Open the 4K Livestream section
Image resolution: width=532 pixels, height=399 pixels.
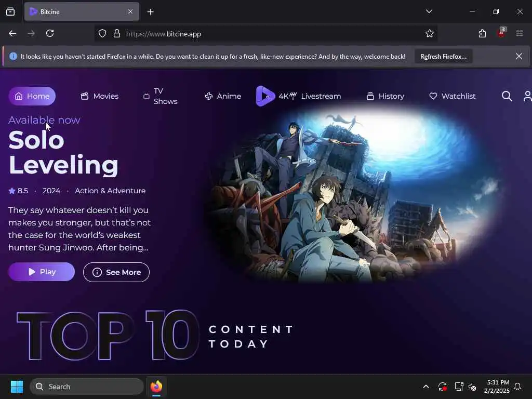pyautogui.click(x=310, y=96)
